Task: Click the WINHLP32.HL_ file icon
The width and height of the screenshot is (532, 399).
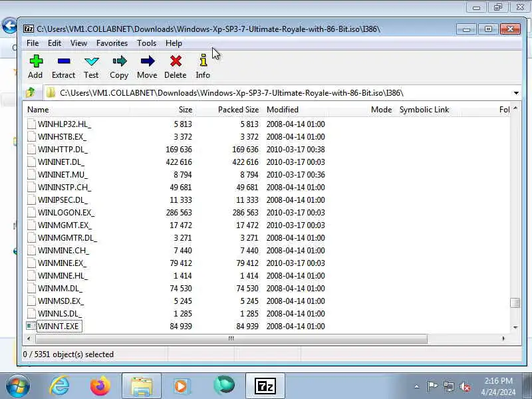Action: click(31, 124)
